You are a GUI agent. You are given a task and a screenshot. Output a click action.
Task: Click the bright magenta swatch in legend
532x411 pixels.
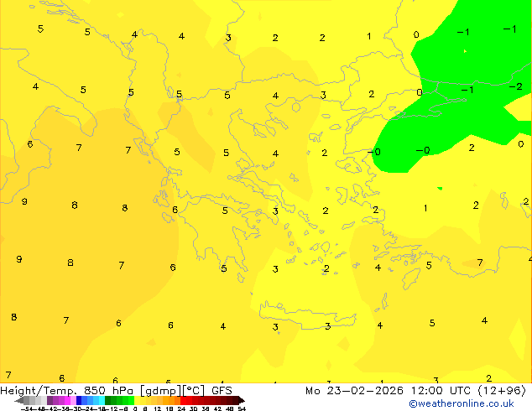(x=67, y=400)
